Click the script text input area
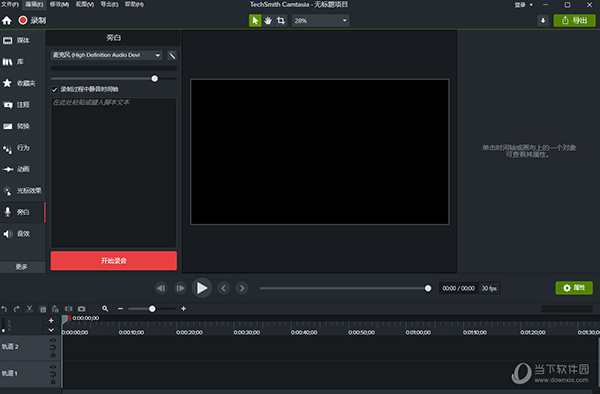Screen dimensions: 600x394 pos(114,172)
